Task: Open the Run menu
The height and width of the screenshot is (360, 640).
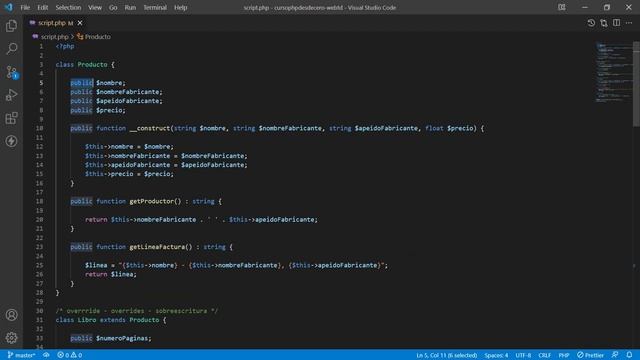Action: click(130, 7)
